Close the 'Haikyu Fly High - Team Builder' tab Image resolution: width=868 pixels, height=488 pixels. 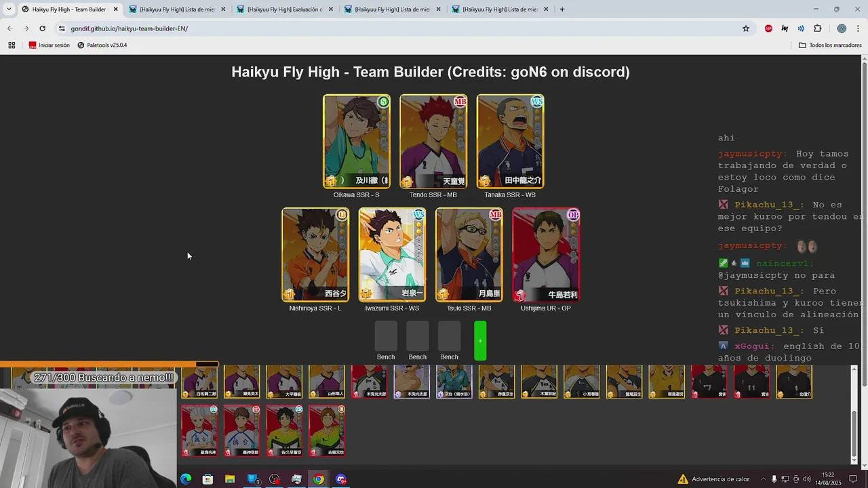(x=115, y=9)
